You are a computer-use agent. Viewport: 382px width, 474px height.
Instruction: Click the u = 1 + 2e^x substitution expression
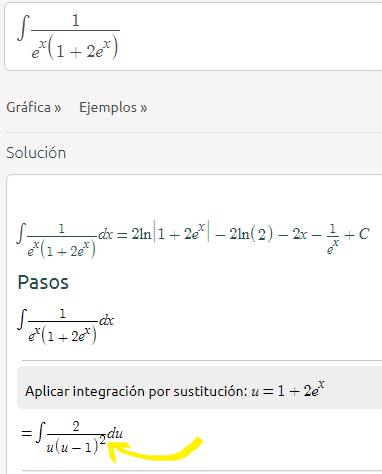click(x=288, y=389)
